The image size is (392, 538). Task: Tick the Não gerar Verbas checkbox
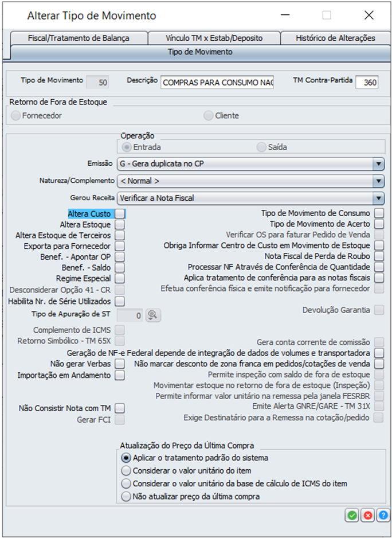click(x=120, y=364)
